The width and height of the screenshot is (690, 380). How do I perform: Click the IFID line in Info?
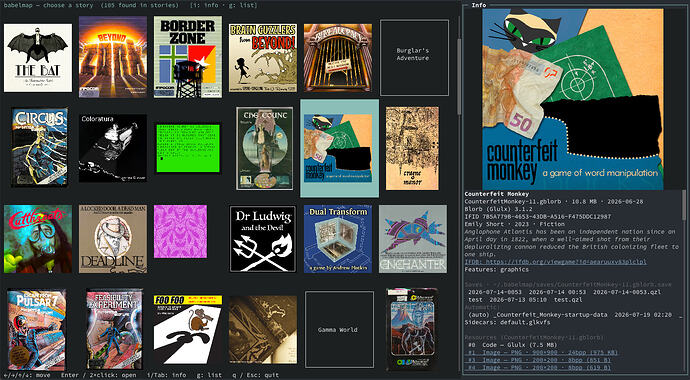[539, 216]
